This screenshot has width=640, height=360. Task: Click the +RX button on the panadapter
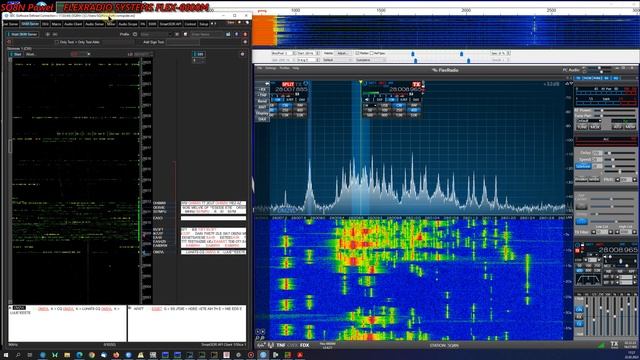coord(262,89)
